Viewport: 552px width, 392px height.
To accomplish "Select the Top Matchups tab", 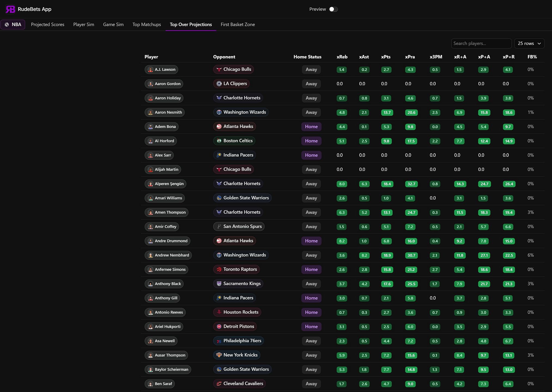I will point(147,24).
